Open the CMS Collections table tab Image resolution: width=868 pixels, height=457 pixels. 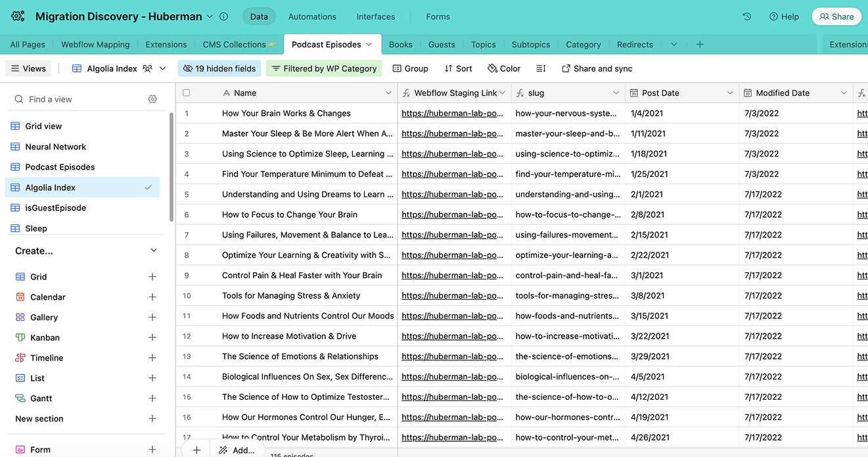click(x=239, y=44)
